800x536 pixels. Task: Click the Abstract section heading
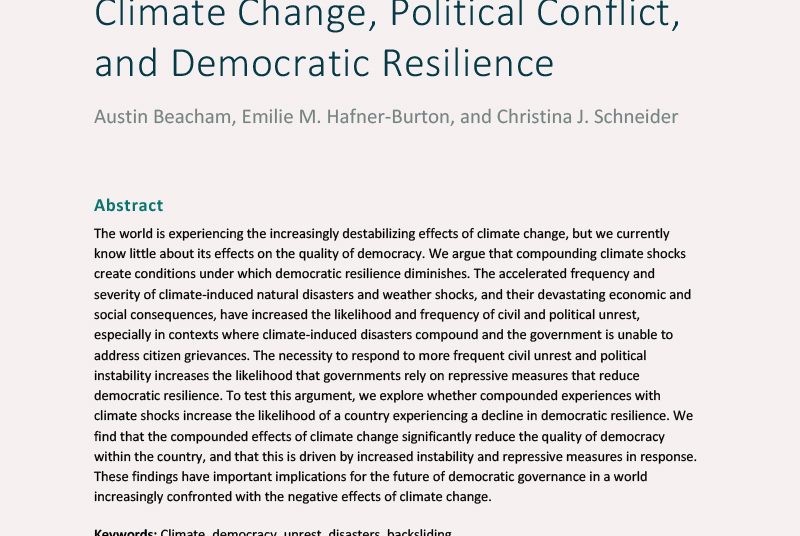point(128,205)
